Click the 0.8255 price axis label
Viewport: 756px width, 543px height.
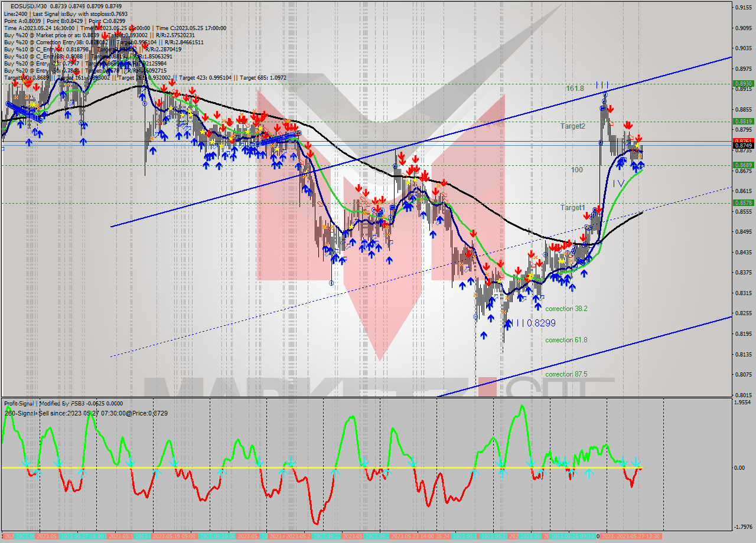pos(744,313)
